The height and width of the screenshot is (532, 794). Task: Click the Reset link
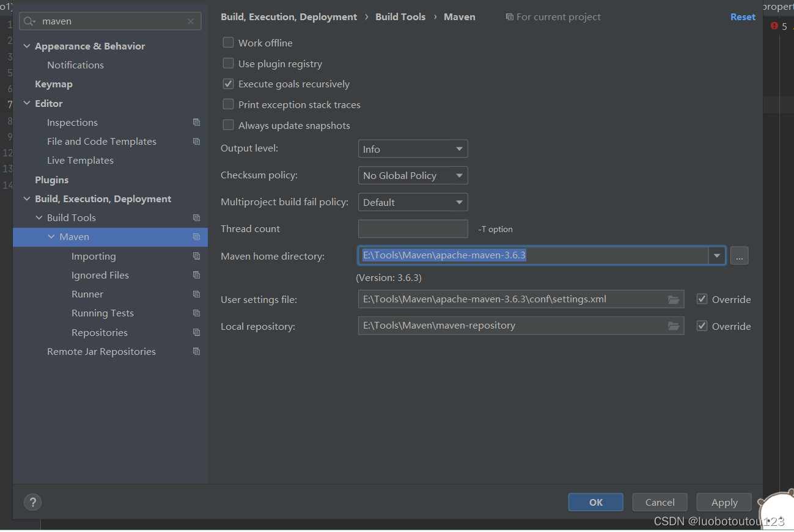(x=743, y=16)
